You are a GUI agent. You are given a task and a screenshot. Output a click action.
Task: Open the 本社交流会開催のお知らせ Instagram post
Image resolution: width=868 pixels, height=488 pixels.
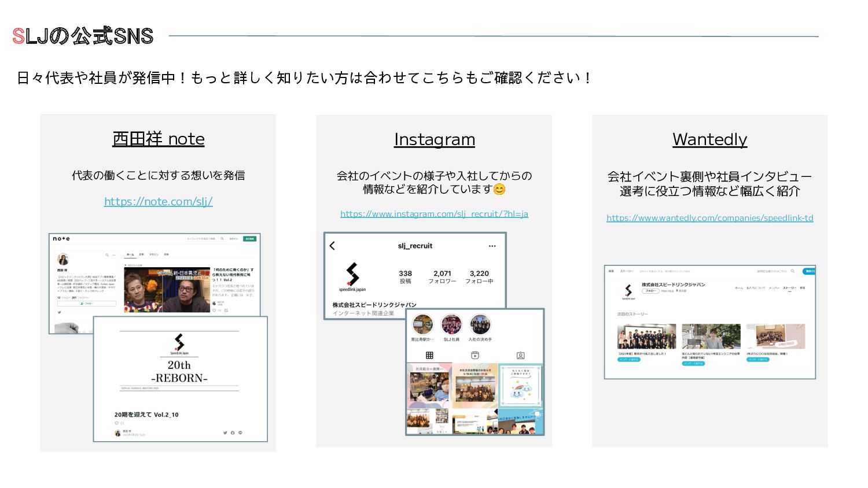pos(475,386)
